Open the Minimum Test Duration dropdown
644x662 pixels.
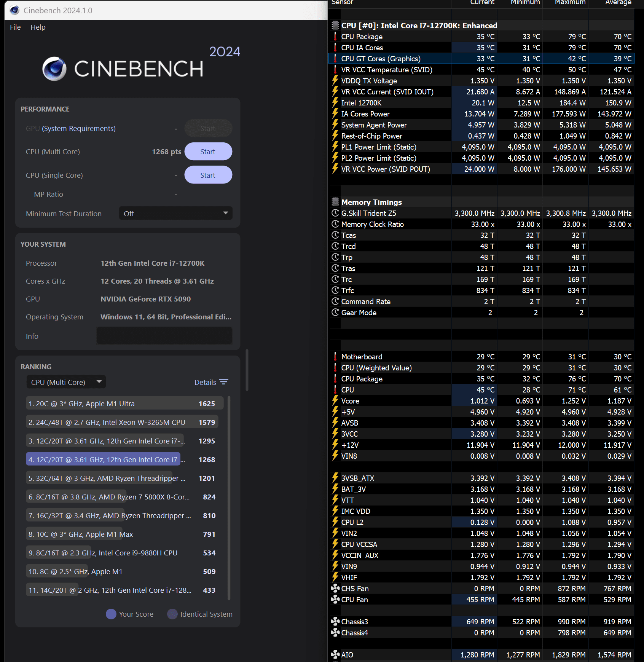click(175, 214)
